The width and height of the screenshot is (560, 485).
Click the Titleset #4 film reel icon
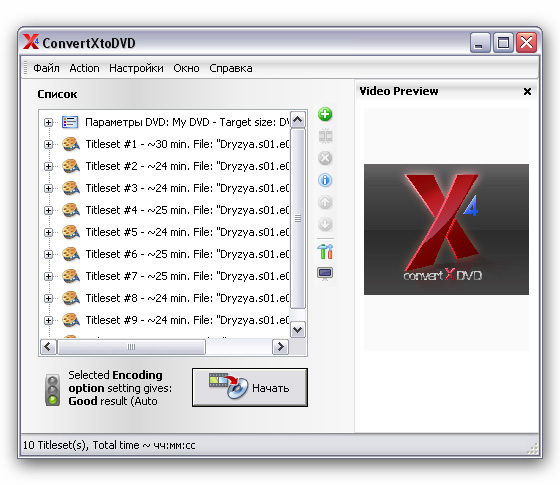click(x=71, y=210)
